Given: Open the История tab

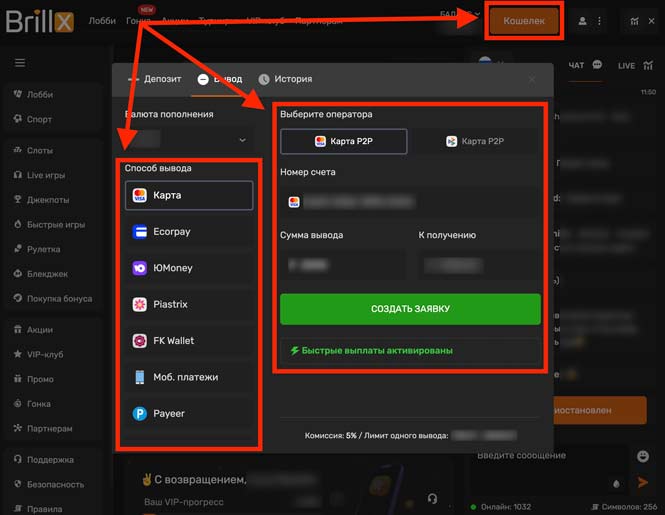Looking at the screenshot, I should (x=285, y=79).
